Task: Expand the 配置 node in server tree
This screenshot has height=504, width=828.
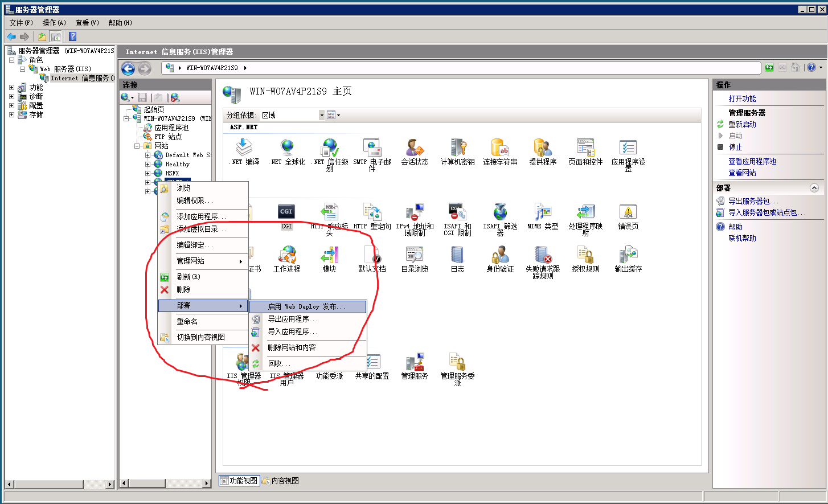Action: [11, 105]
